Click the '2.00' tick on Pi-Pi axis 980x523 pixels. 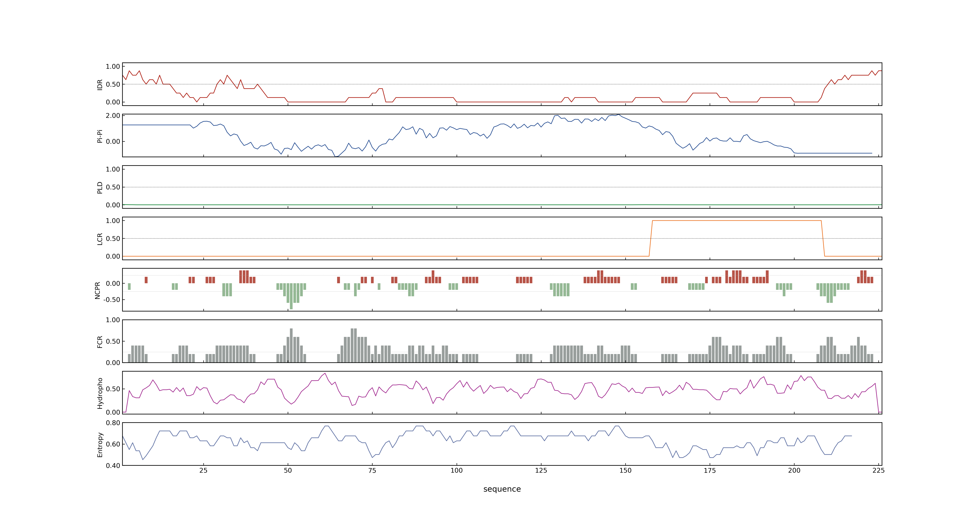[x=113, y=115]
